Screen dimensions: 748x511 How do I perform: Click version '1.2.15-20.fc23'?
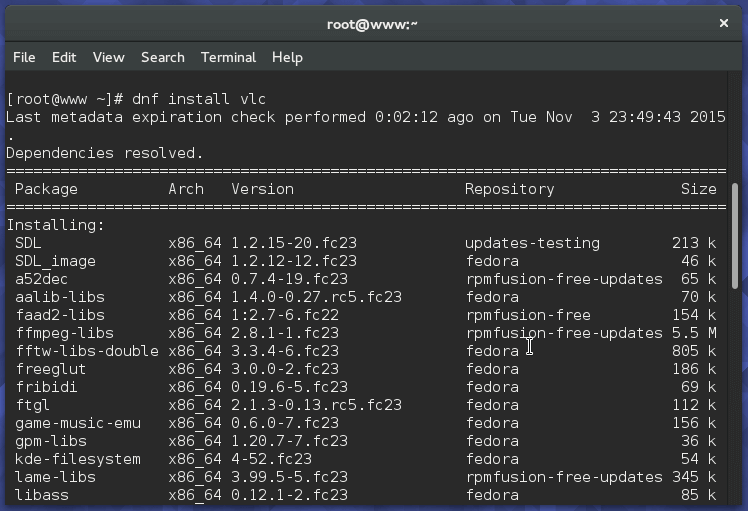coord(294,243)
